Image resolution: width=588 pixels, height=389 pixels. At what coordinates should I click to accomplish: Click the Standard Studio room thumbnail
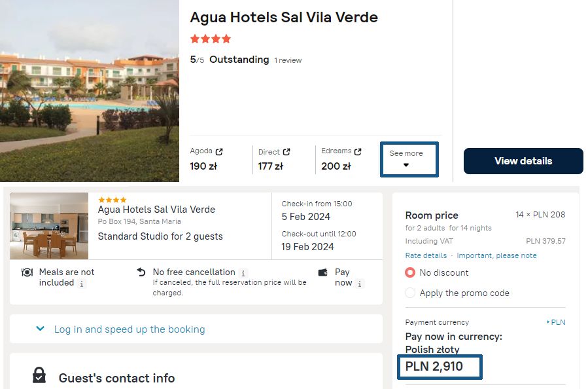click(49, 226)
